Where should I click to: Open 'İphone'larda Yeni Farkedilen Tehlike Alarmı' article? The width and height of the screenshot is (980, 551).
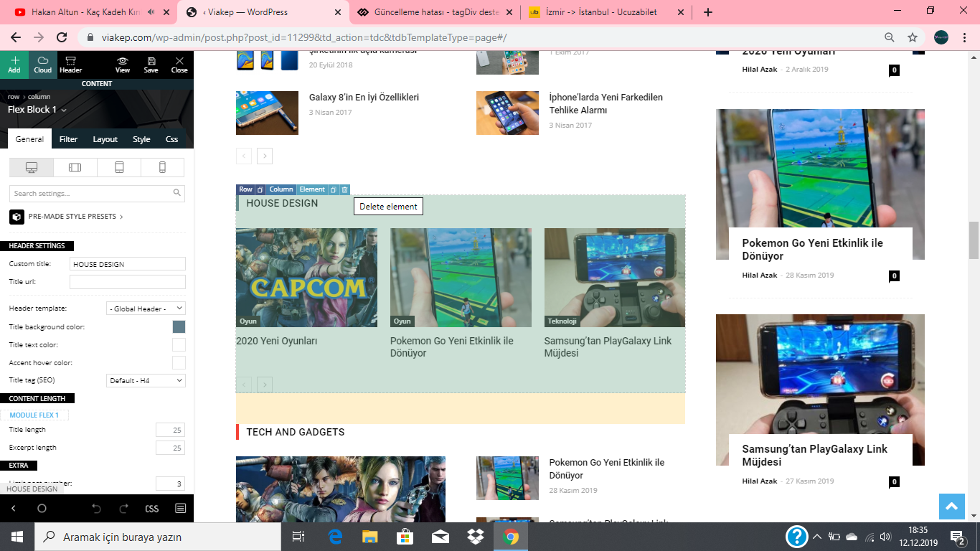point(606,104)
